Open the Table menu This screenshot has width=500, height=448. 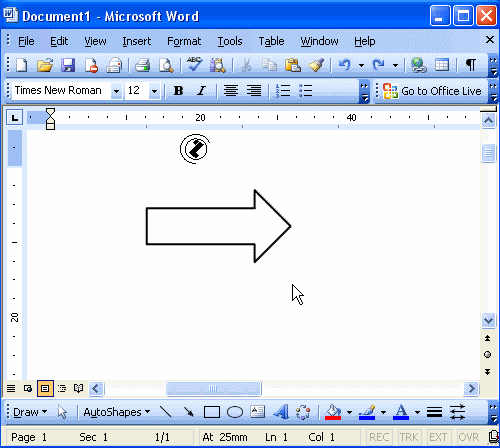(271, 41)
